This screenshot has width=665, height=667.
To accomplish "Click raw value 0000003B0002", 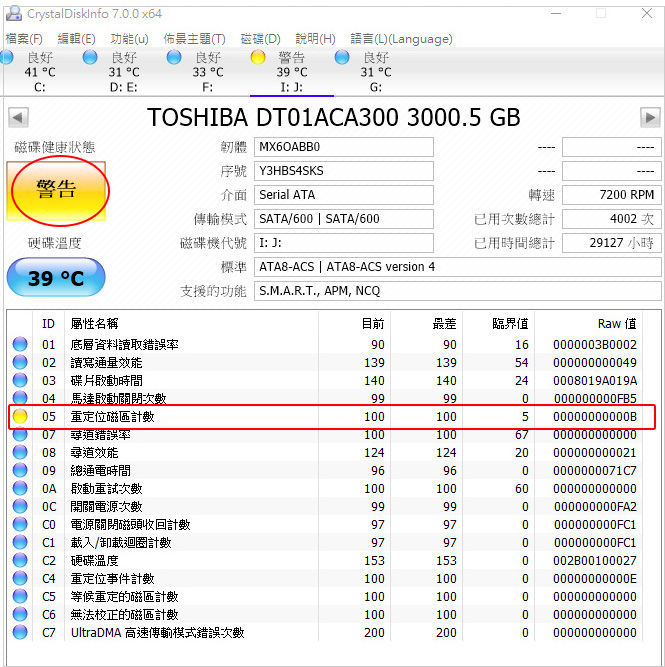I will pos(595,345).
